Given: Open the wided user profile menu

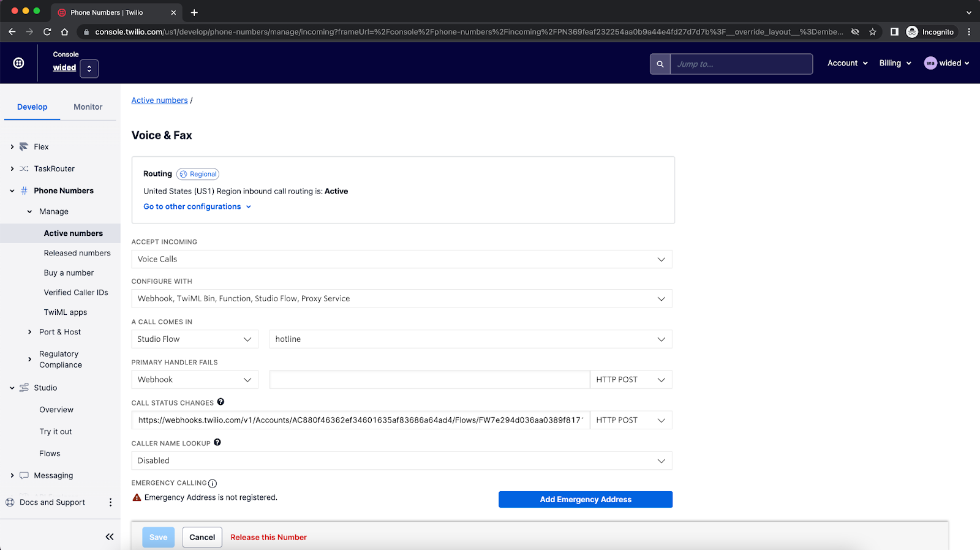Looking at the screenshot, I should coord(947,63).
